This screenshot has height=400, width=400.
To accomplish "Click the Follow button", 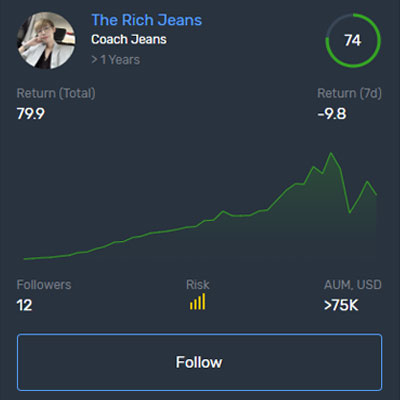I will click(x=199, y=362).
